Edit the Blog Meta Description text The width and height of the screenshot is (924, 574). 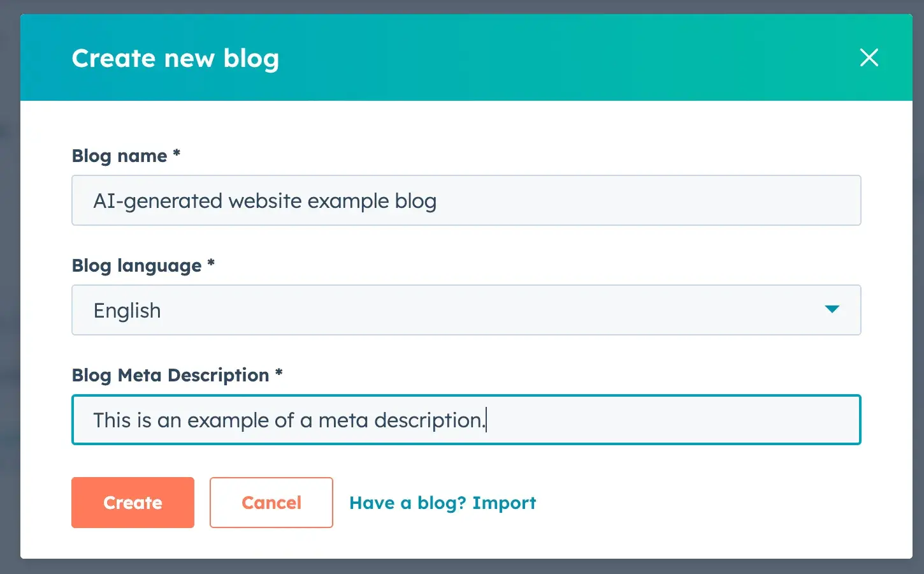466,420
